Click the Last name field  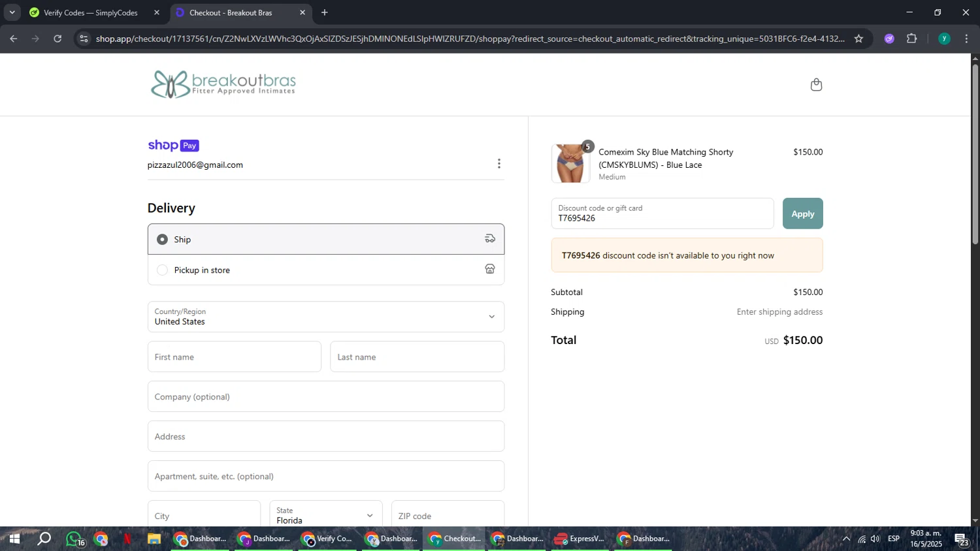417,356
